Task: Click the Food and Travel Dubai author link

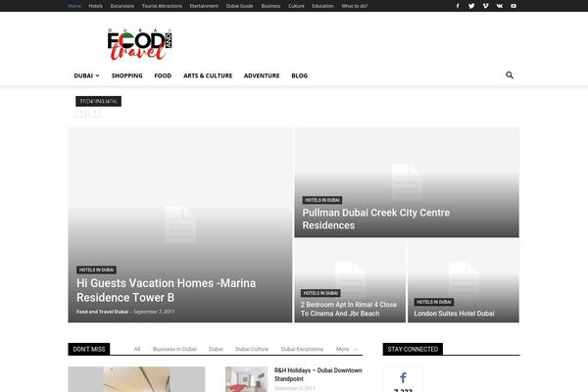Action: pyautogui.click(x=102, y=312)
